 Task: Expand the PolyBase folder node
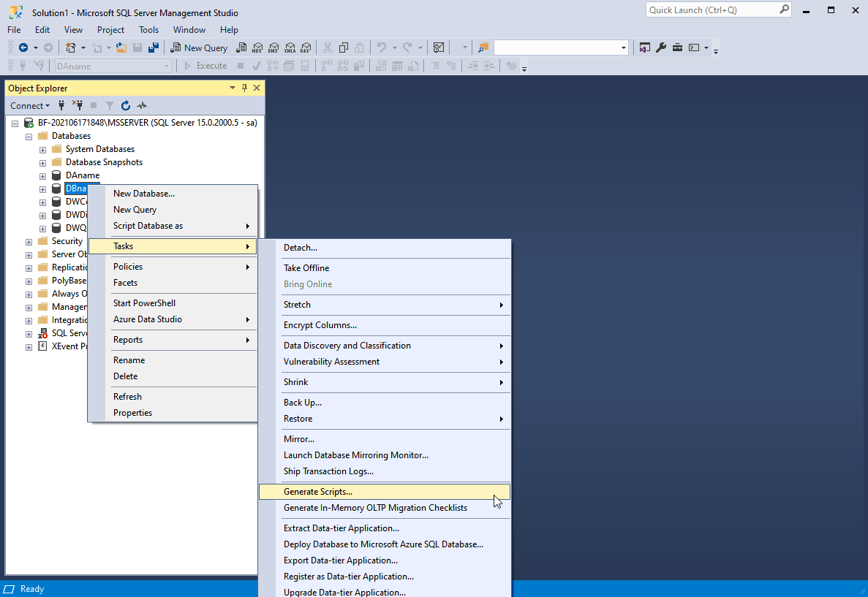point(29,281)
